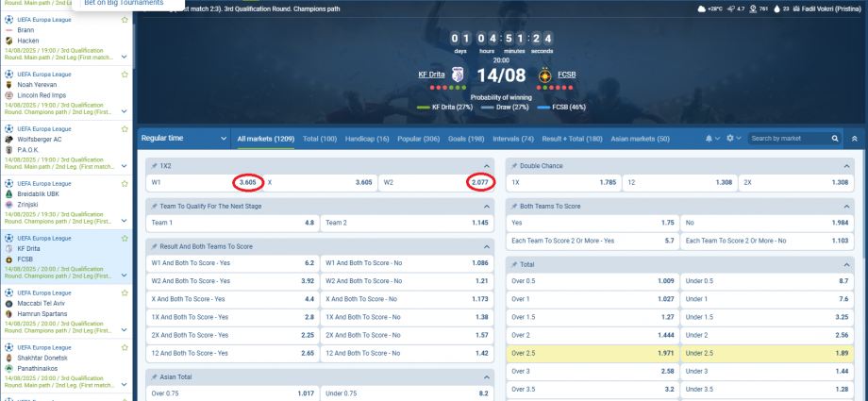Screen dimensions: 868x401
Task: Open the Handicap (16) tab
Action: (x=367, y=139)
